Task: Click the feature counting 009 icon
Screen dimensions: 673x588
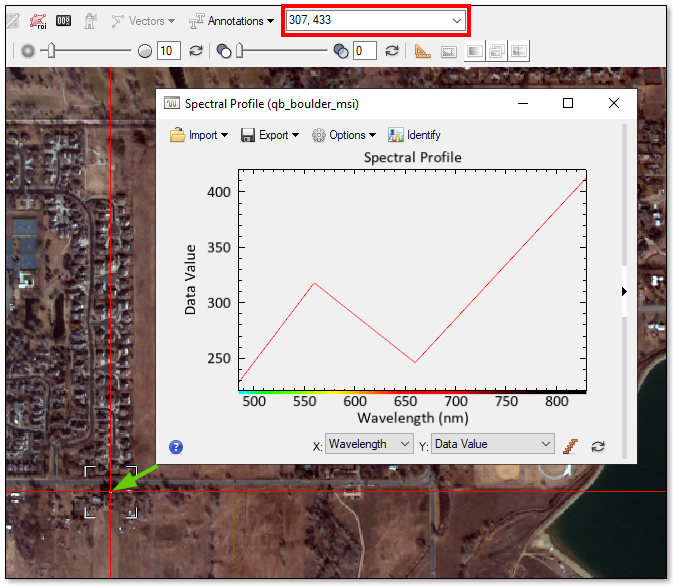Action: click(x=64, y=20)
